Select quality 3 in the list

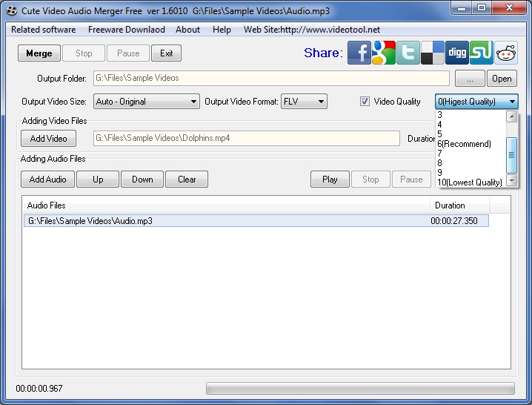pyautogui.click(x=471, y=115)
